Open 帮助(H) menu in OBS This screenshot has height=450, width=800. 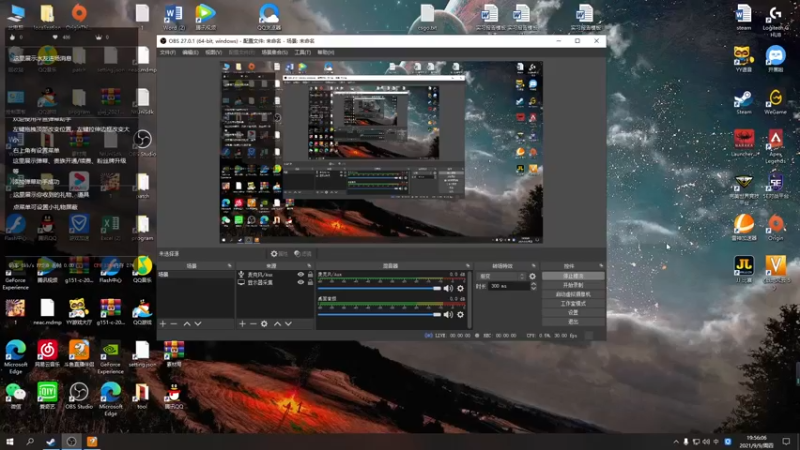point(326,53)
